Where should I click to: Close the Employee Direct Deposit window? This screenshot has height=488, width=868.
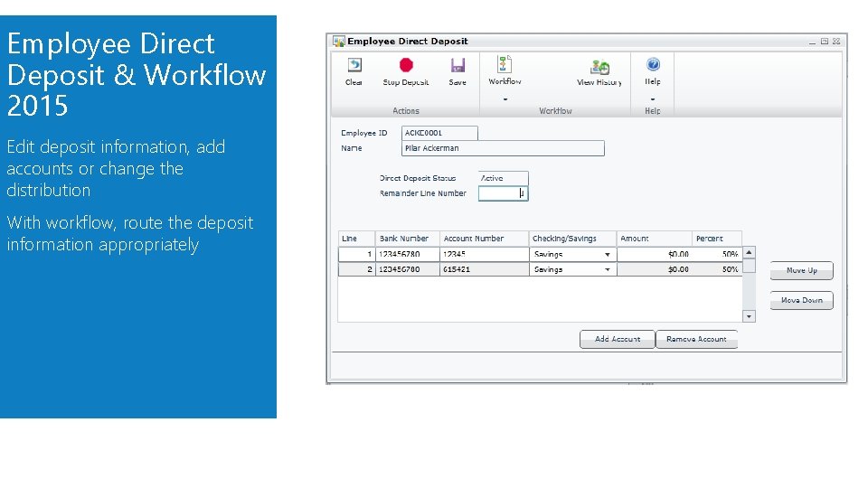(836, 42)
